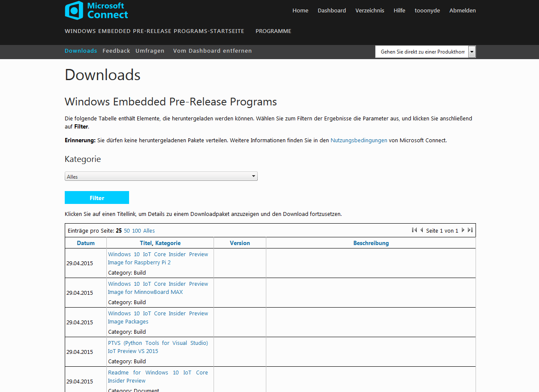
Task: Sort table by Beschreibung column
Action: (371, 243)
